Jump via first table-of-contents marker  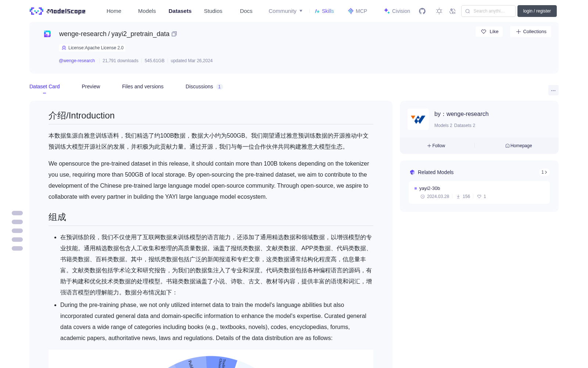tap(17, 213)
